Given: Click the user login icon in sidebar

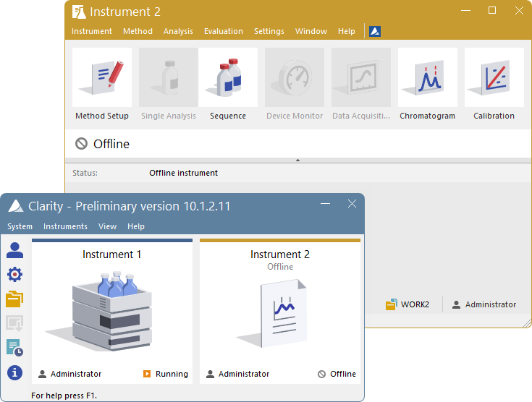Looking at the screenshot, I should 14,250.
